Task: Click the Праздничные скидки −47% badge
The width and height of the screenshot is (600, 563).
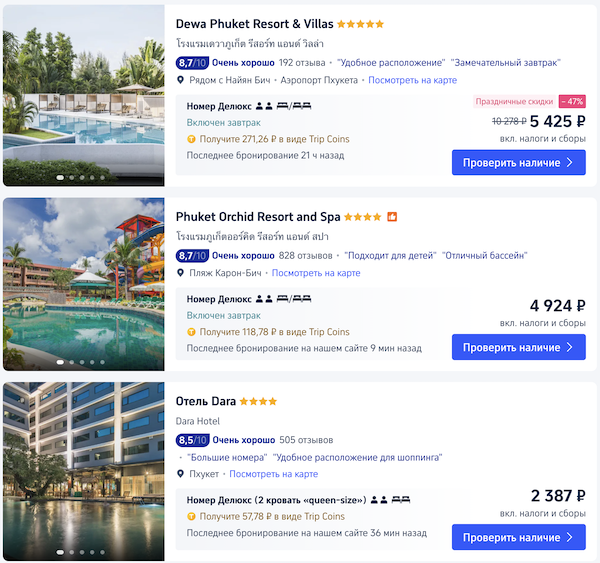Action: point(529,101)
